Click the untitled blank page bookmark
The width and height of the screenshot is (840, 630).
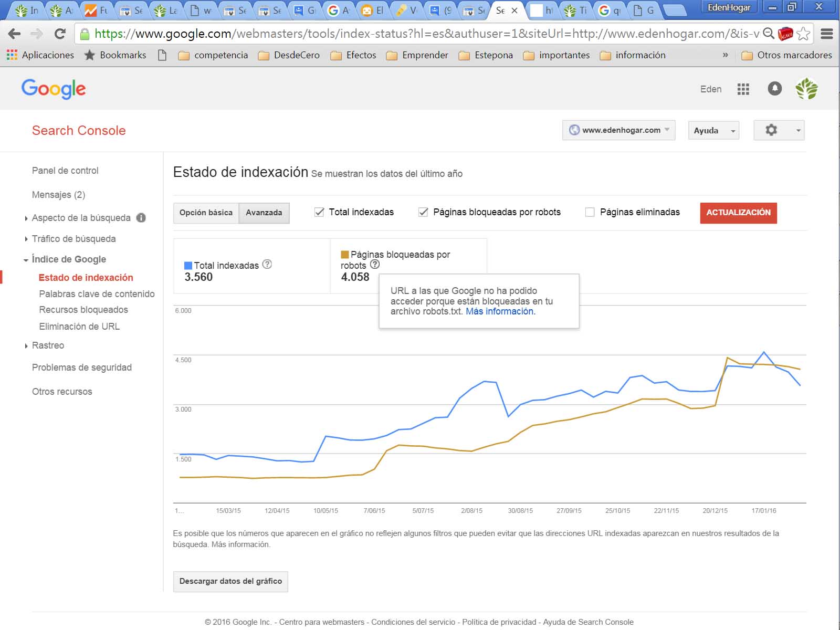point(162,55)
